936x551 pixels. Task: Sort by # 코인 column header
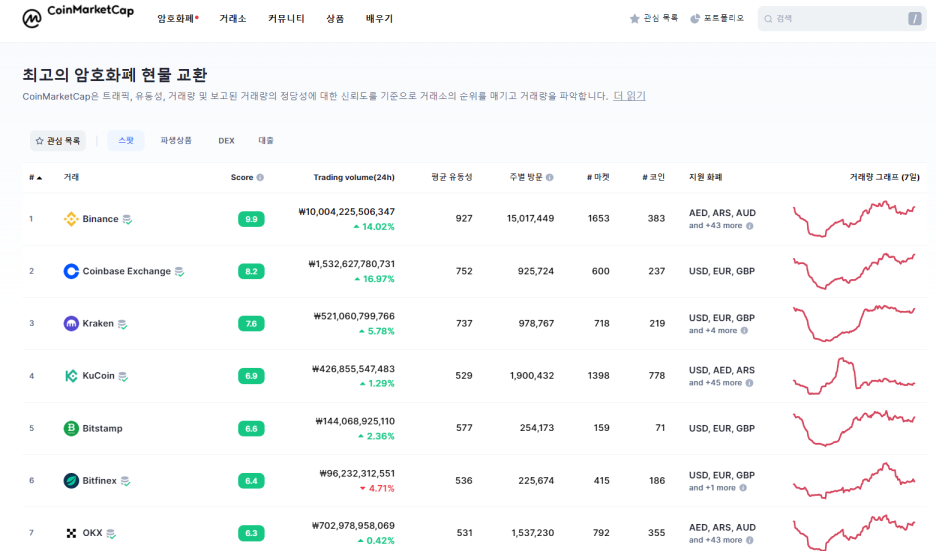pos(654,177)
